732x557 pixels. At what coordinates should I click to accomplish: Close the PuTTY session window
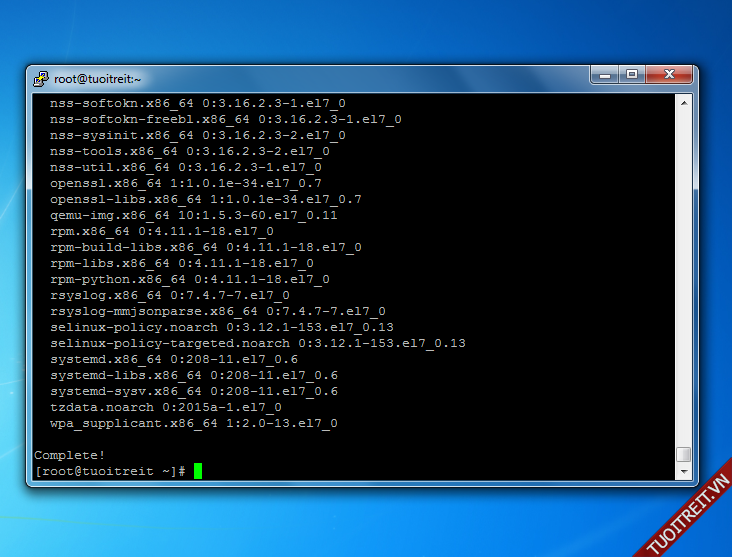coord(668,75)
